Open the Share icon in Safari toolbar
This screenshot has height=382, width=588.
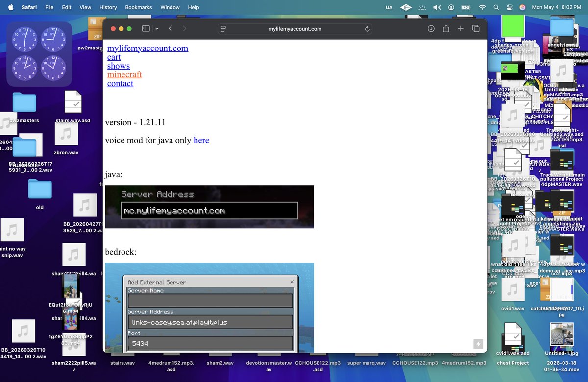(446, 29)
